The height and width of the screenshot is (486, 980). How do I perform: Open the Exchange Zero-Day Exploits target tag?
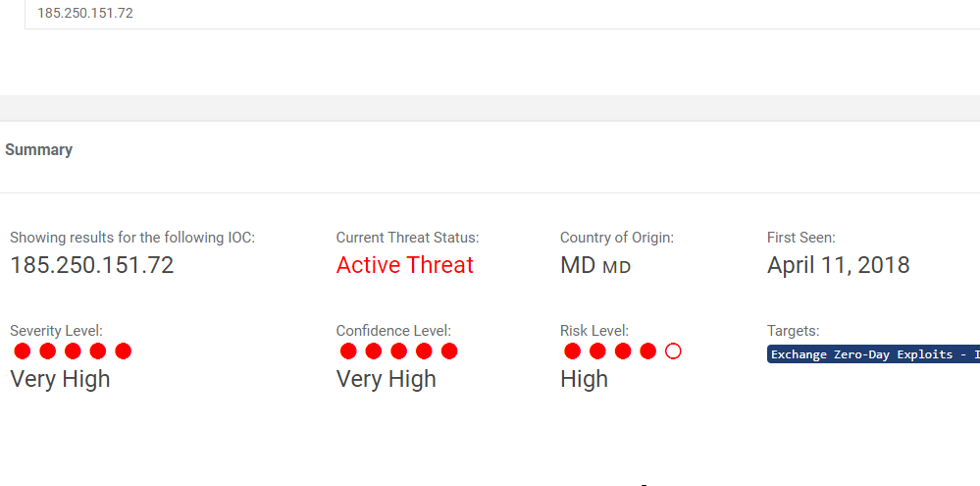point(873,354)
